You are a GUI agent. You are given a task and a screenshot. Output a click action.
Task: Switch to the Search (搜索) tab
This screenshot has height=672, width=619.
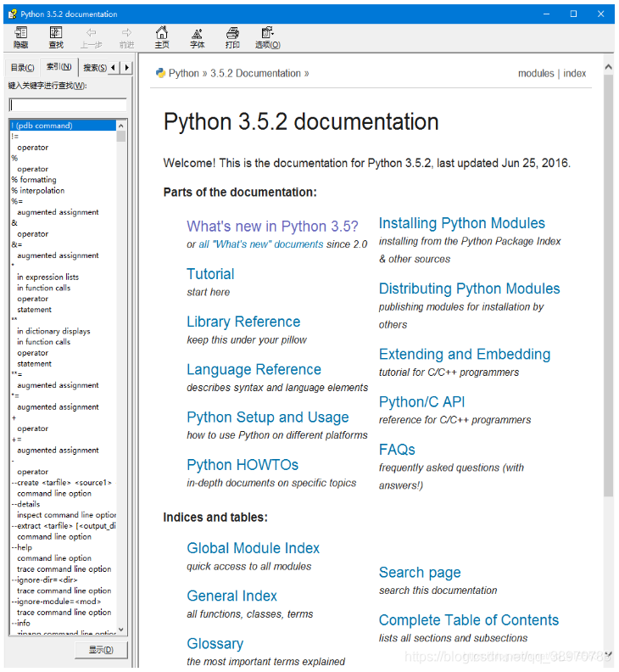tap(95, 68)
